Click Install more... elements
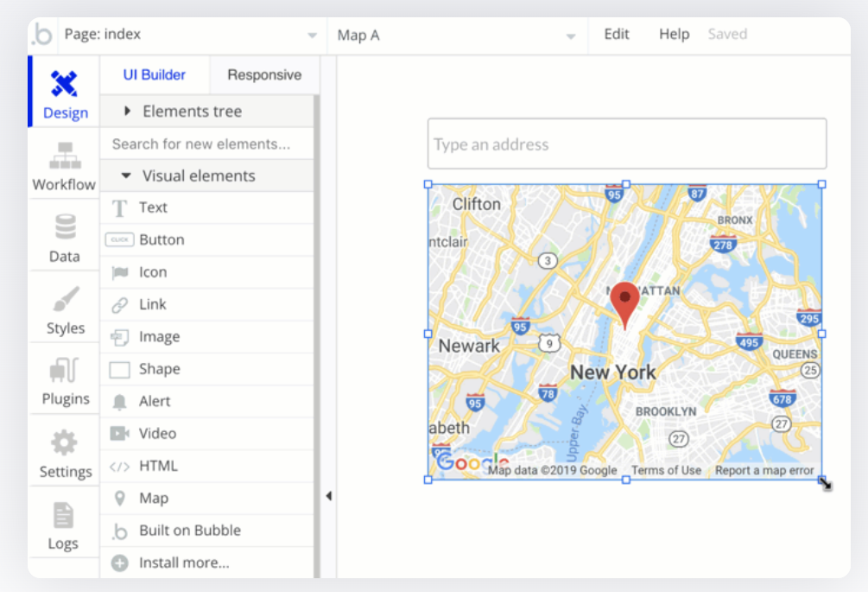The height and width of the screenshot is (592, 868). tap(184, 563)
